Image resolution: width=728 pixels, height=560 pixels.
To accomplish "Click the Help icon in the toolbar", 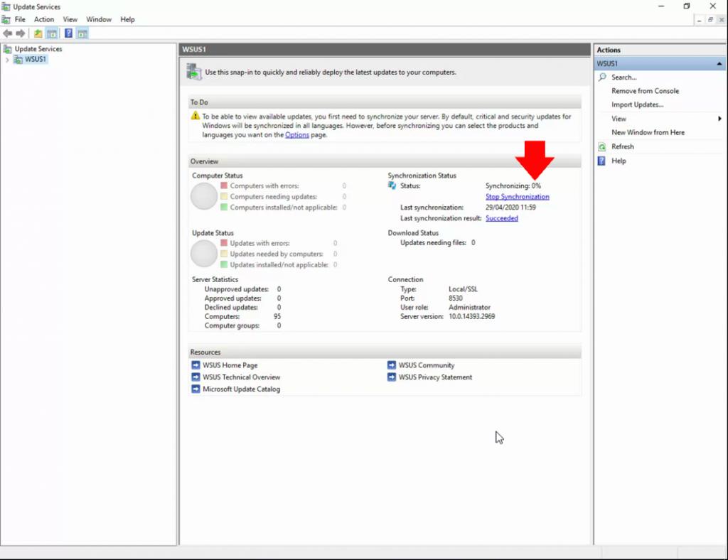I will [68, 33].
